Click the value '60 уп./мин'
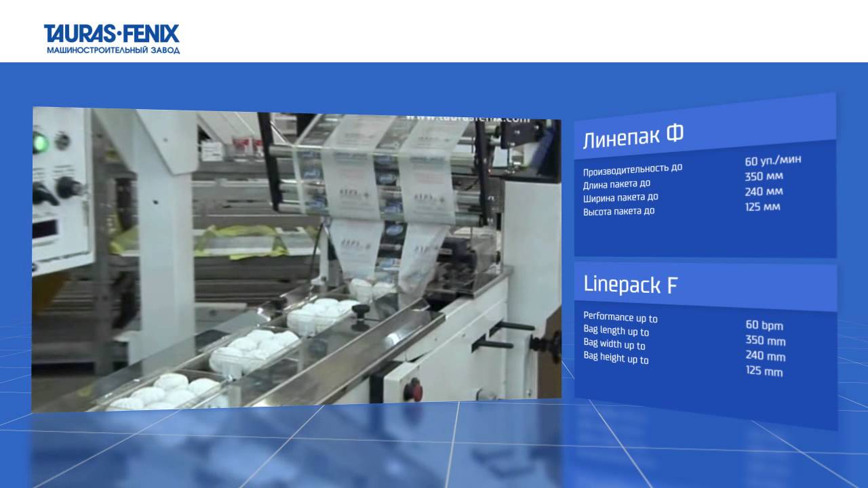The image size is (868, 488). pos(773,161)
